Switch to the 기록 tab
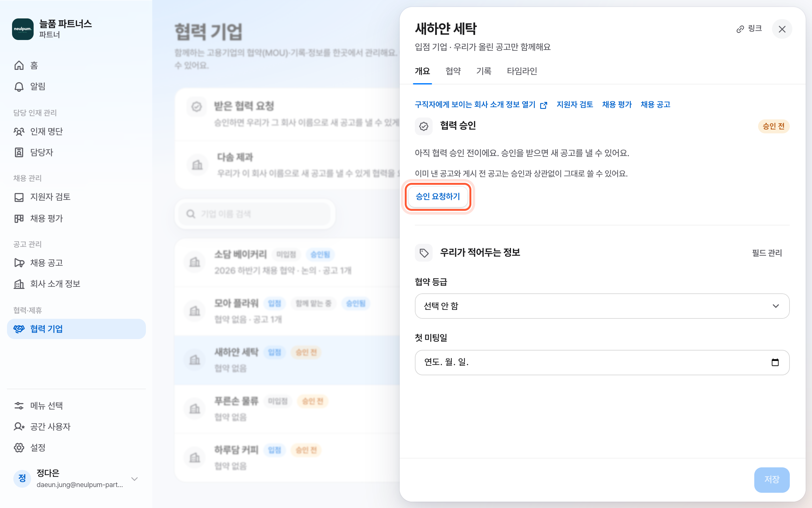 (484, 71)
